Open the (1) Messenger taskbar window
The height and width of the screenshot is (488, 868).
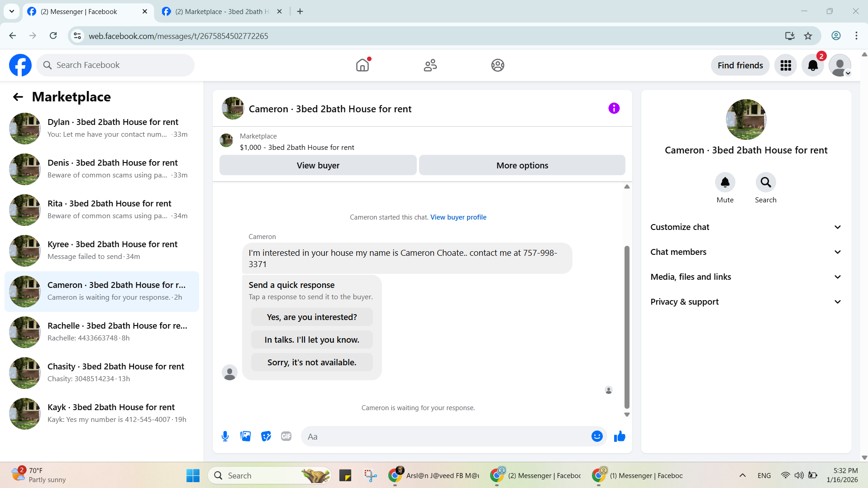(638, 475)
